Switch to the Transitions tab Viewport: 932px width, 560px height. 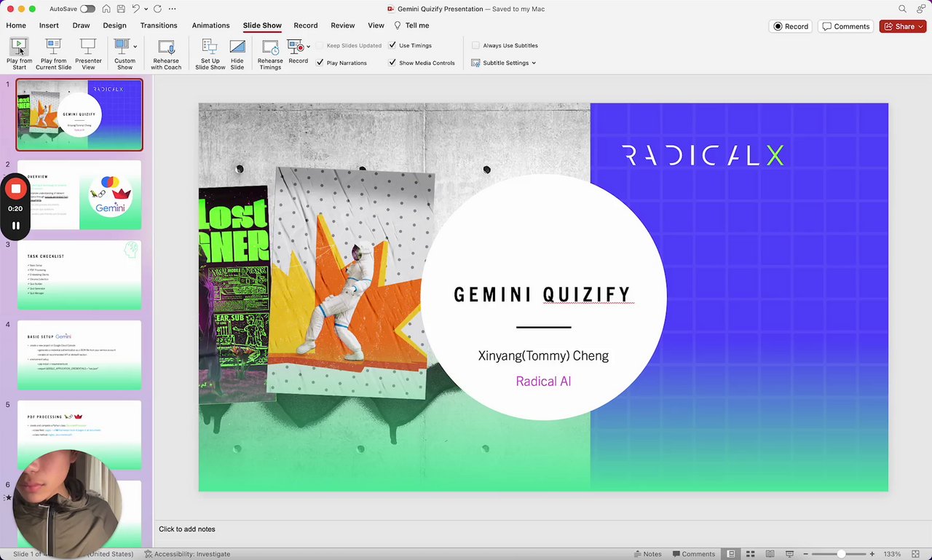point(159,25)
